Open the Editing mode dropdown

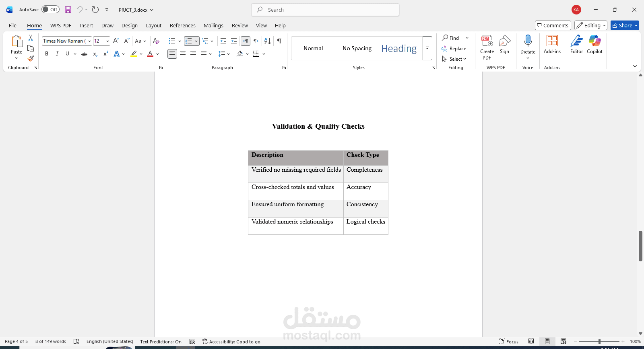pyautogui.click(x=591, y=25)
